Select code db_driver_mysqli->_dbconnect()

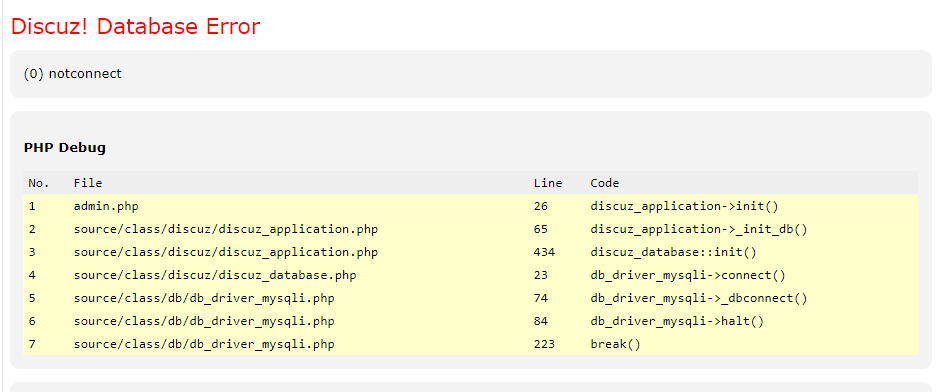tap(699, 299)
